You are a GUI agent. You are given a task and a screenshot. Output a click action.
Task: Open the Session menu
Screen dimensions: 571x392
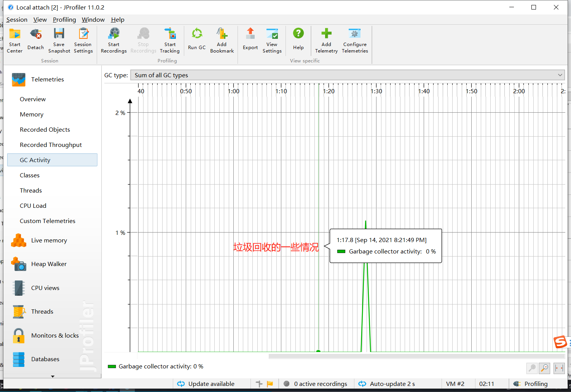[x=17, y=19]
